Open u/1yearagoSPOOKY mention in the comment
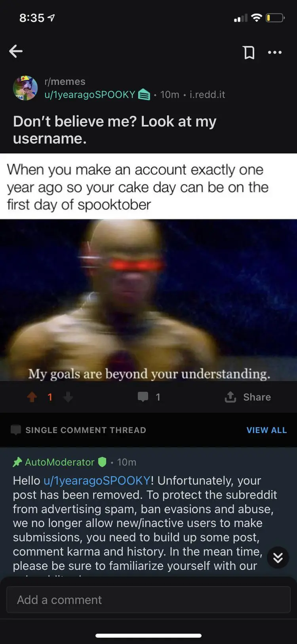Image resolution: width=297 pixels, height=644 pixels. pos(97,481)
